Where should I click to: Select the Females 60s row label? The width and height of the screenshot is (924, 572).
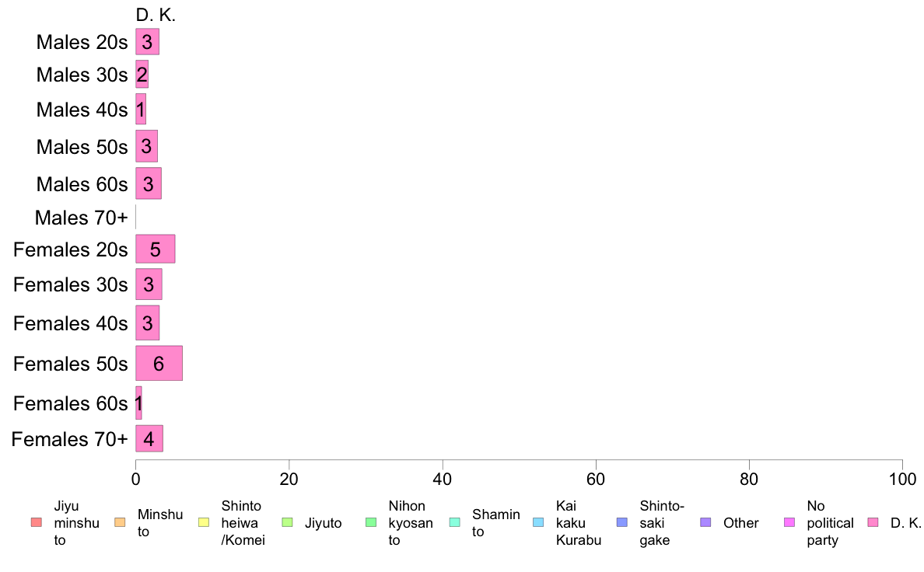[x=71, y=403]
